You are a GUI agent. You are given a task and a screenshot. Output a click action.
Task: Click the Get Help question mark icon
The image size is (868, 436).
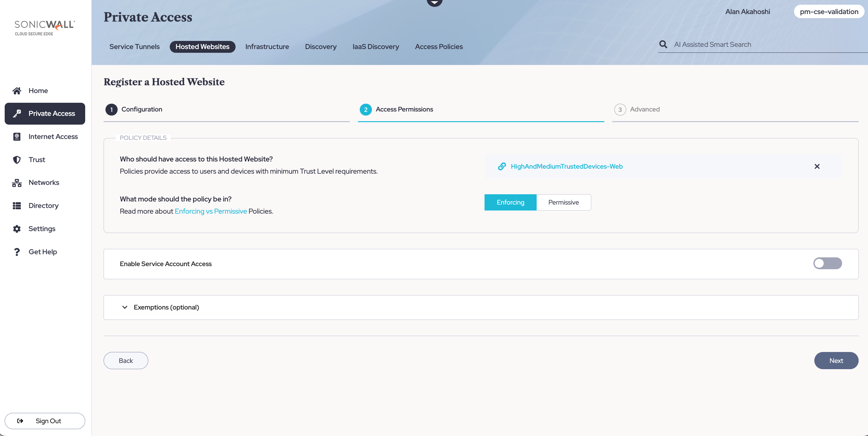point(17,252)
